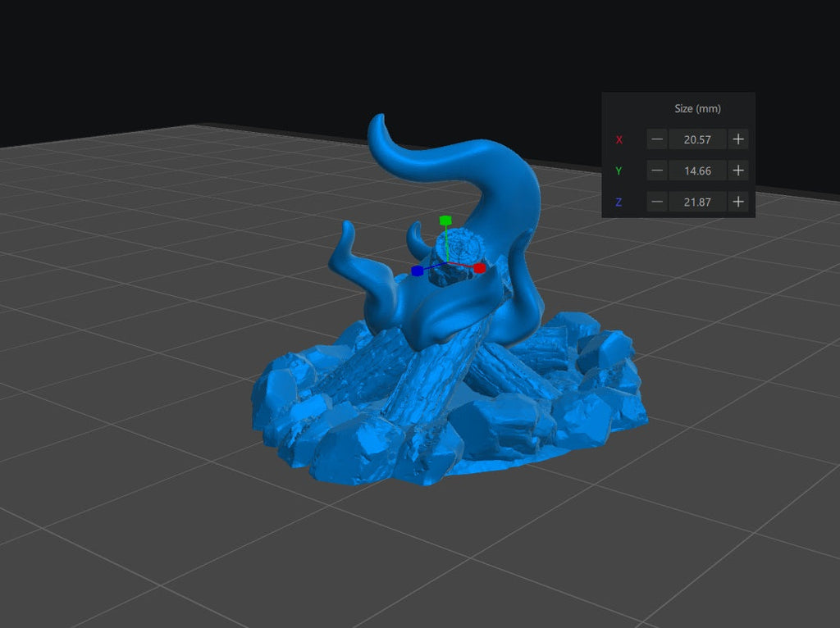This screenshot has height=628, width=840.
Task: Grab the green gizmo axis handle
Action: coord(445,221)
